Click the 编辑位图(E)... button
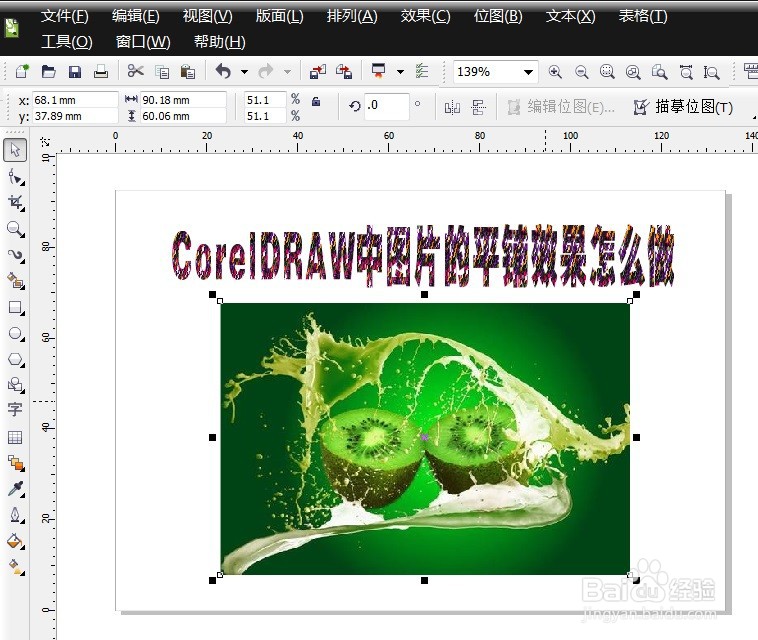Viewport: 758px width, 640px height. (561, 107)
